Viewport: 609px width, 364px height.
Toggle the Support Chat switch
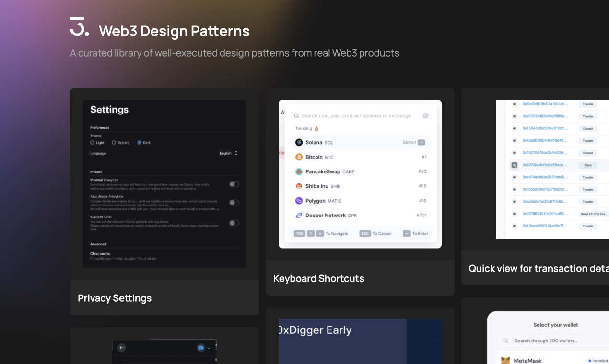point(234,223)
